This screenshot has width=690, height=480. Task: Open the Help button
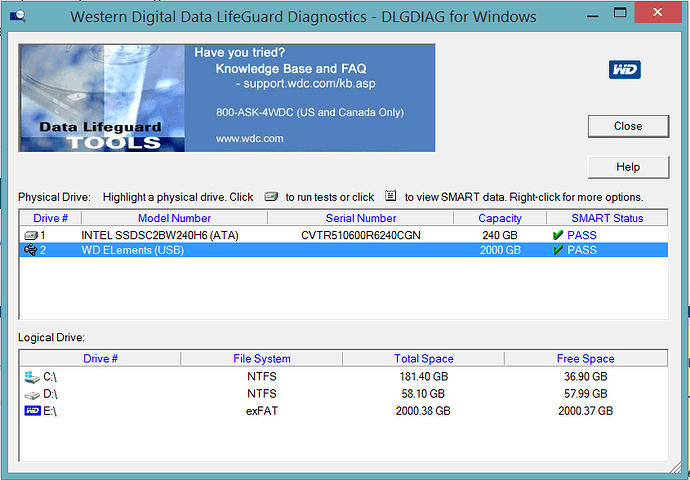628,167
